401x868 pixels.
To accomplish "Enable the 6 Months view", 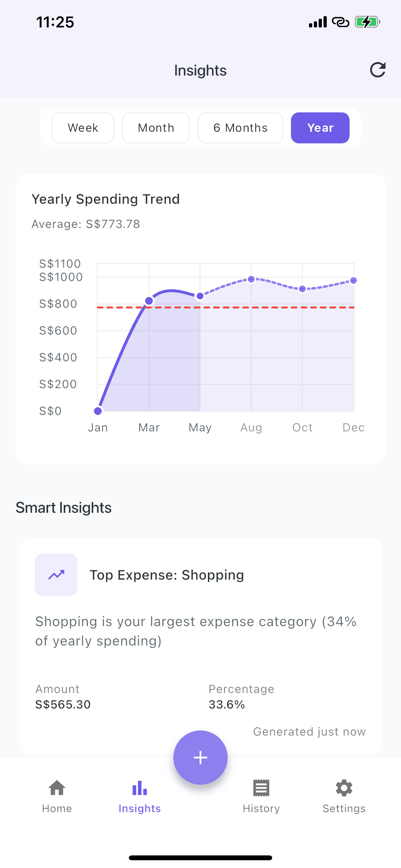I will click(x=240, y=128).
